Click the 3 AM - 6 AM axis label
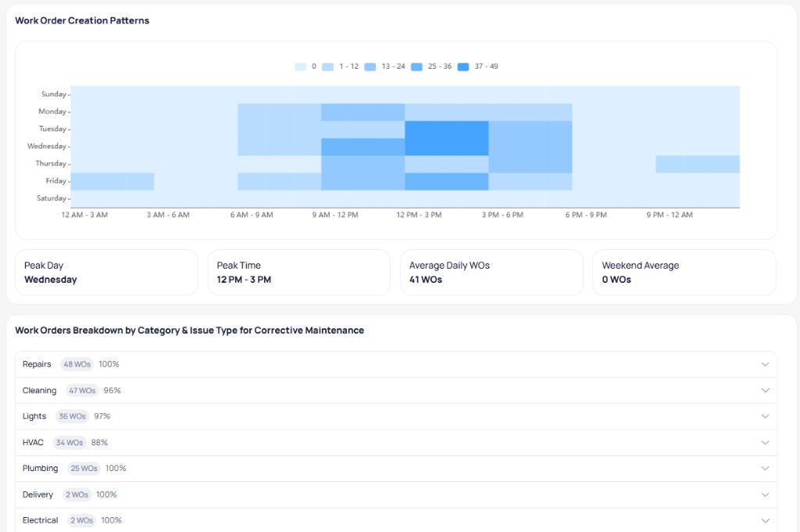This screenshot has width=800, height=532. tap(168, 215)
